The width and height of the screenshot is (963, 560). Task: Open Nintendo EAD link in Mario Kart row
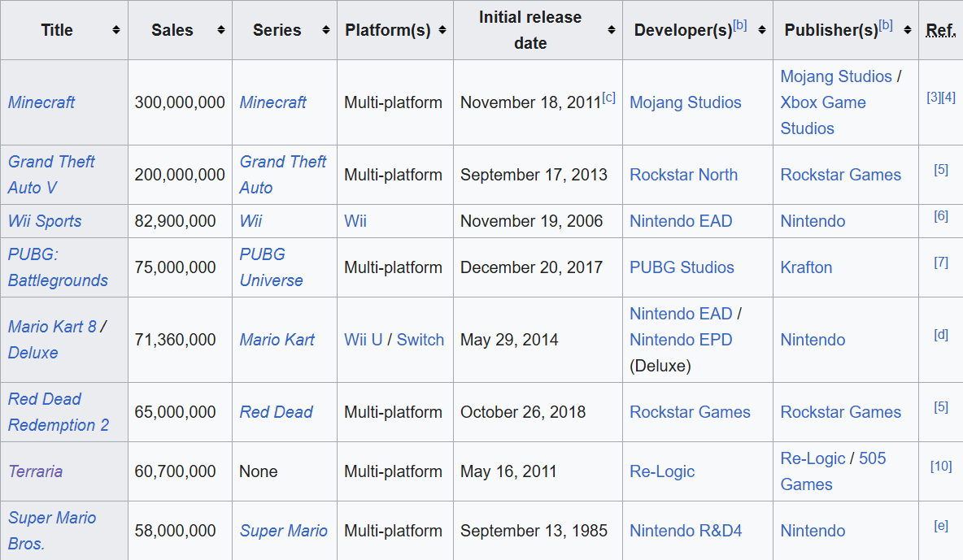click(681, 314)
